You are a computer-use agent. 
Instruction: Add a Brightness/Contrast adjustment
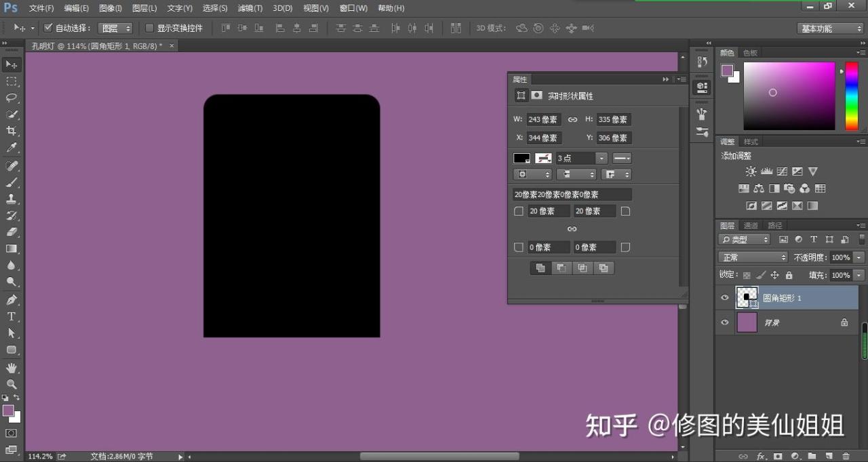coord(751,172)
